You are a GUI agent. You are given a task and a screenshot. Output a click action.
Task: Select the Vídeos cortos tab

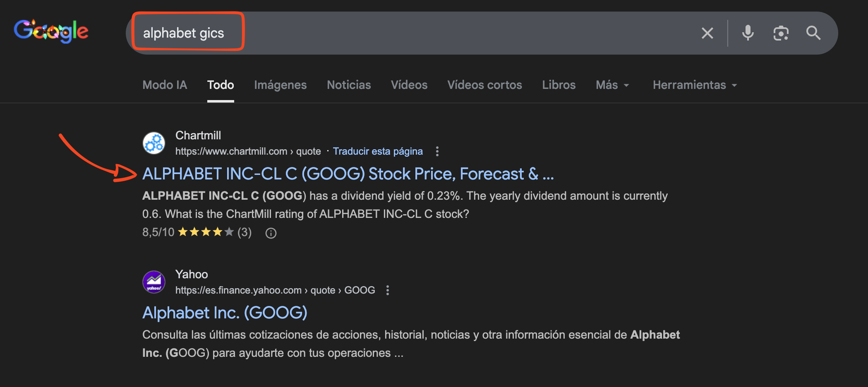[x=484, y=85]
